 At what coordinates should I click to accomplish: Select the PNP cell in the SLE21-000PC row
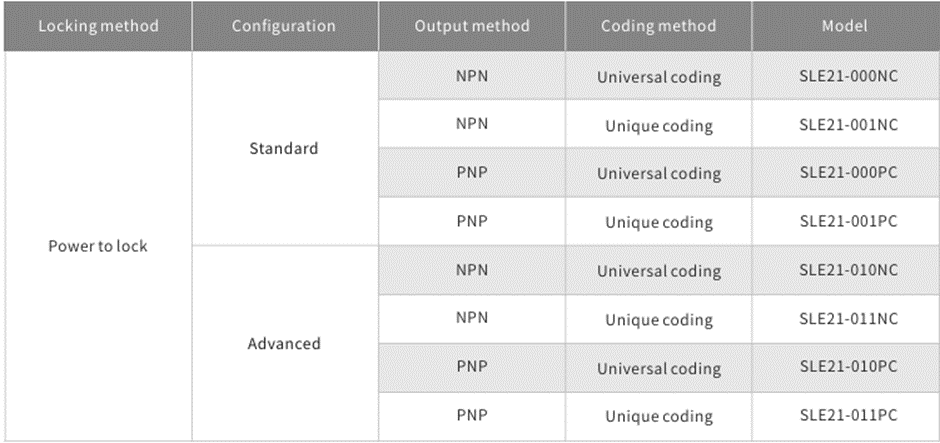tap(472, 173)
